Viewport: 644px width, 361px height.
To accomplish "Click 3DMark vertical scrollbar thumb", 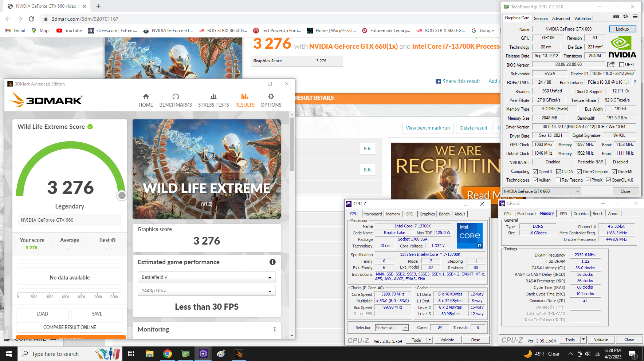I will (x=292, y=144).
